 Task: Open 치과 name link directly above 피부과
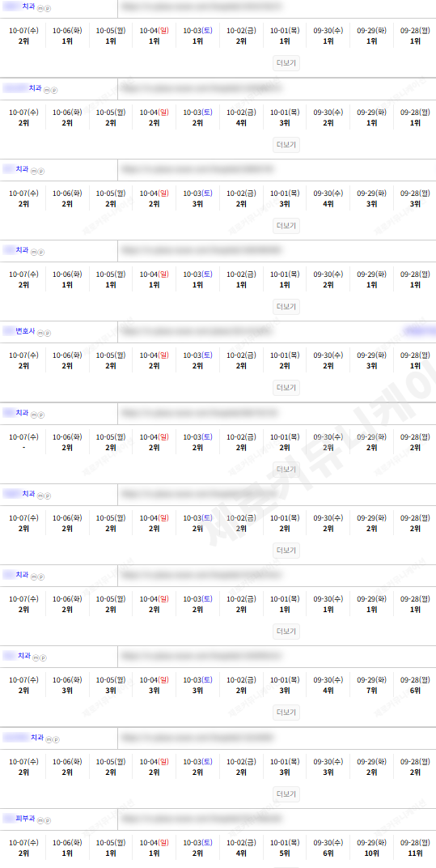tap(23, 738)
